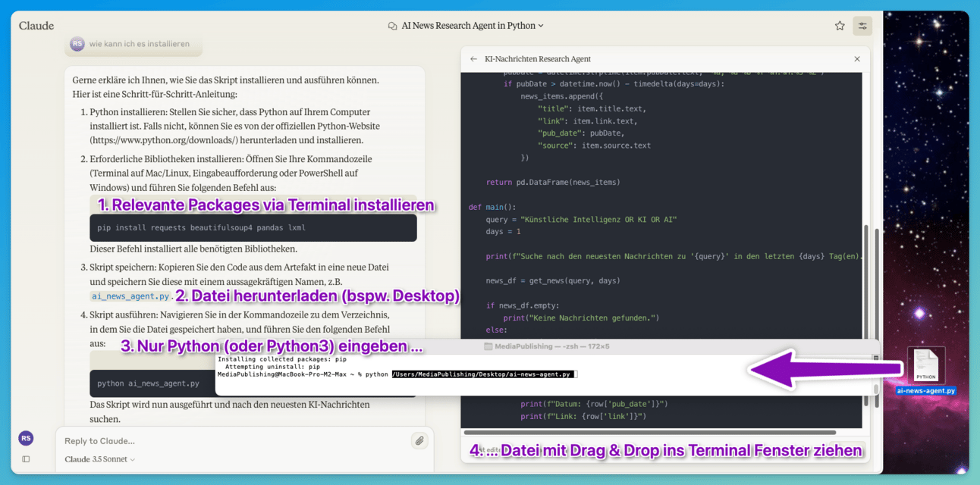The image size is (980, 485).
Task: Open RS account avatar at bottom left
Action: (26, 438)
